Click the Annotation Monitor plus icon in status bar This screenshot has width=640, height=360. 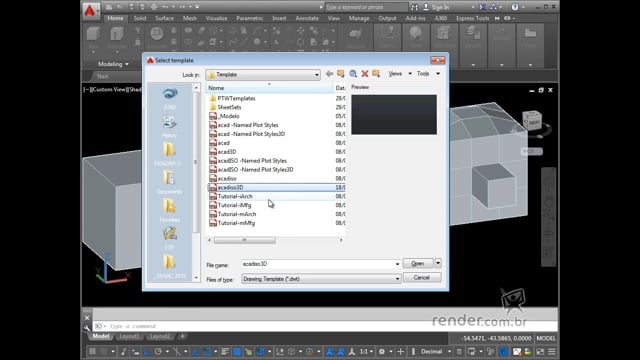click(400, 351)
